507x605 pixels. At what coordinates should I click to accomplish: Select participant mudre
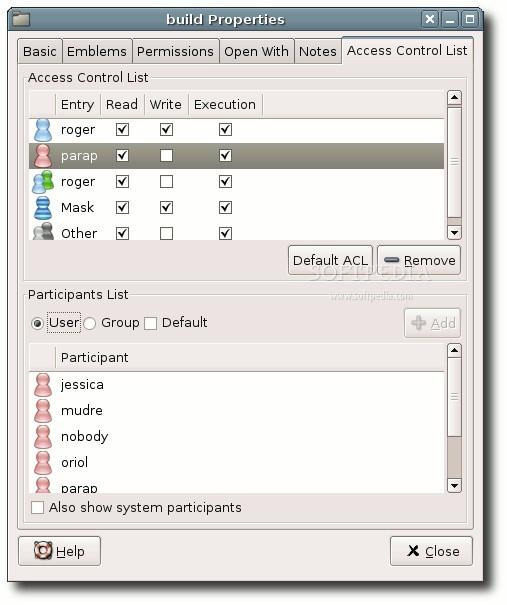tap(82, 411)
